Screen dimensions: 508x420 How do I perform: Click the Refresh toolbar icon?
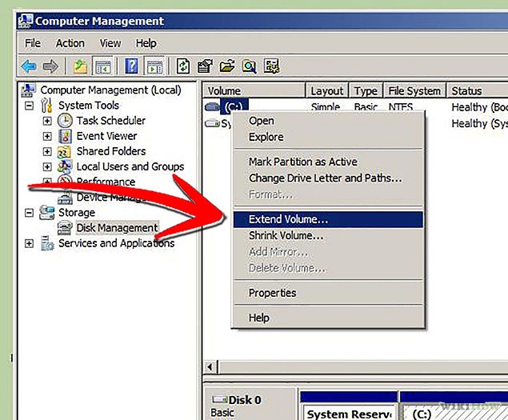point(183,66)
